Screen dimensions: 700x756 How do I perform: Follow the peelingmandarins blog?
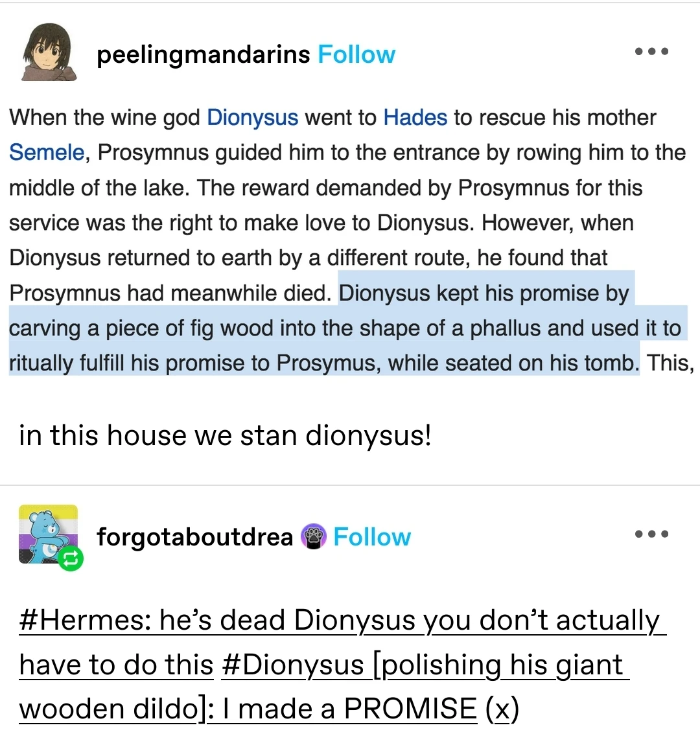tap(356, 54)
